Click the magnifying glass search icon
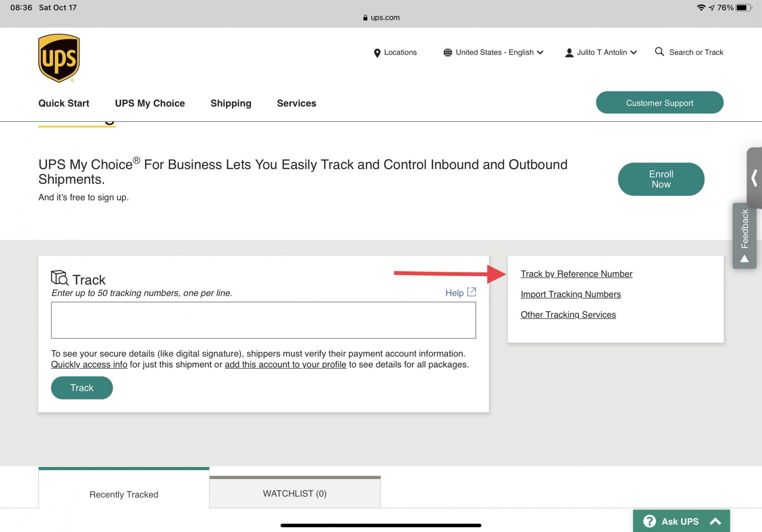This screenshot has height=532, width=762. 659,51
